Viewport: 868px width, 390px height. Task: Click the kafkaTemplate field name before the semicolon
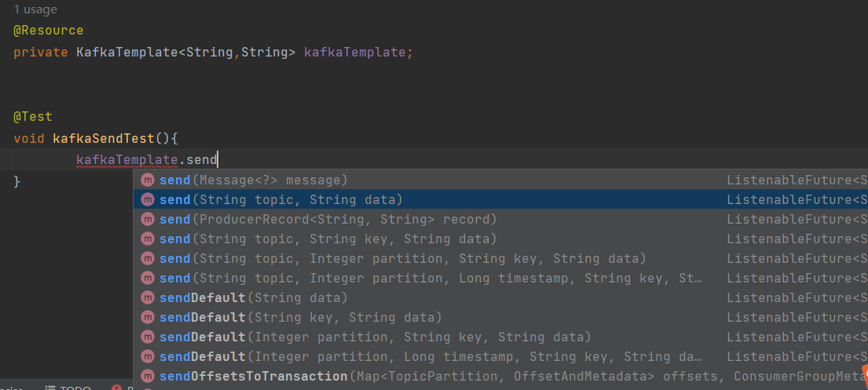355,53
